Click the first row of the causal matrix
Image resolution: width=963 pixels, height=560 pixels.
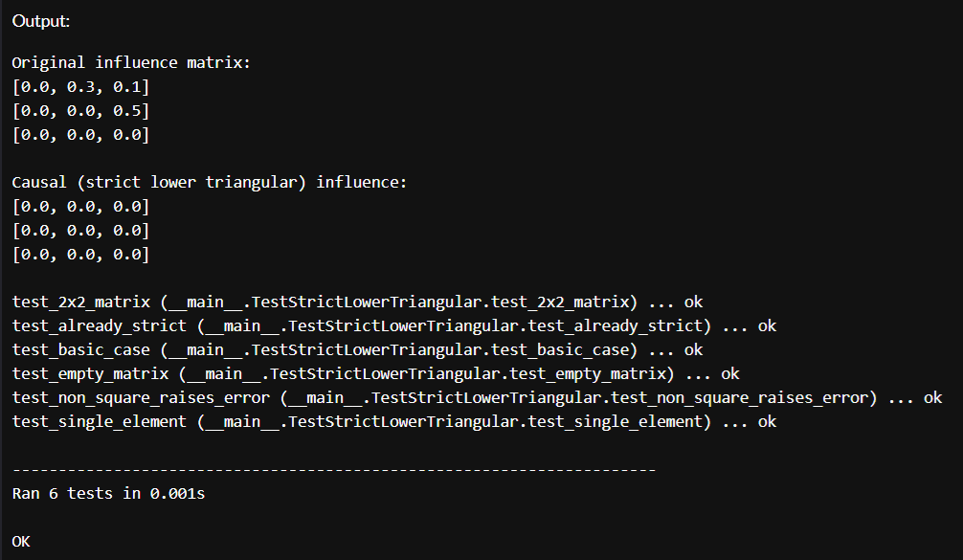[x=80, y=206]
